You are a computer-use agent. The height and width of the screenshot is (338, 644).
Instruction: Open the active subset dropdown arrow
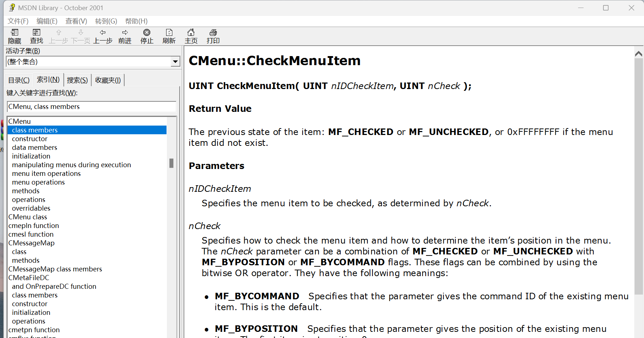[176, 62]
